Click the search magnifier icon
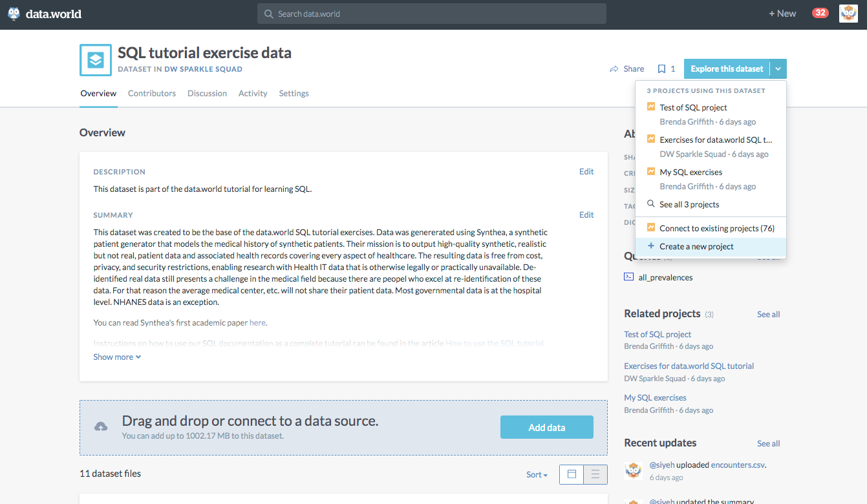Viewport: 867px width, 504px height. (269, 14)
